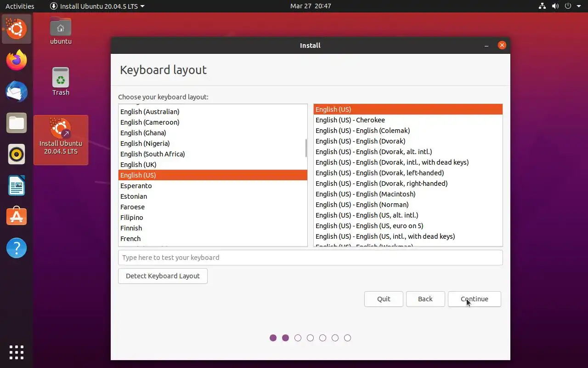Select the Trash desktop icon
The width and height of the screenshot is (588, 368).
click(x=61, y=81)
